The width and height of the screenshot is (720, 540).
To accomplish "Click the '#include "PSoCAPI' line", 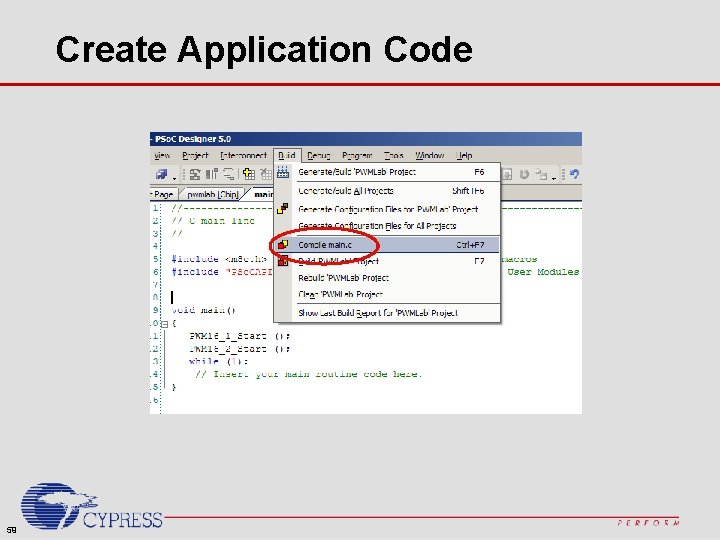I will pos(222,272).
